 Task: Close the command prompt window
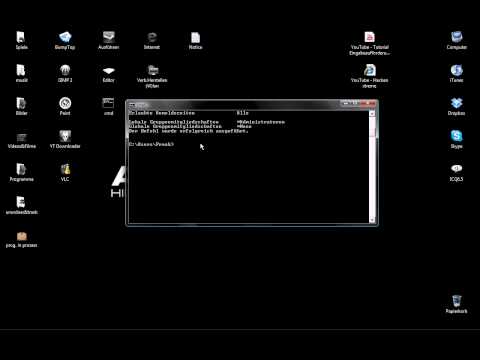tap(369, 104)
